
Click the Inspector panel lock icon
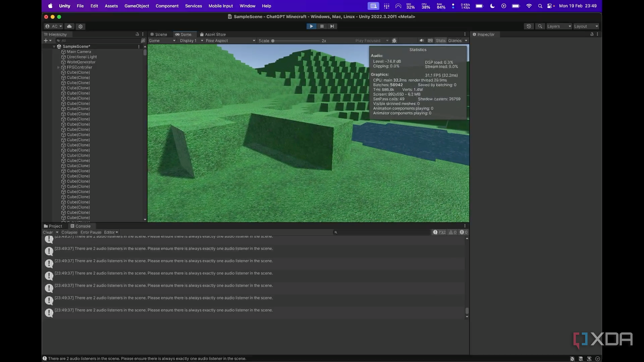pyautogui.click(x=592, y=34)
